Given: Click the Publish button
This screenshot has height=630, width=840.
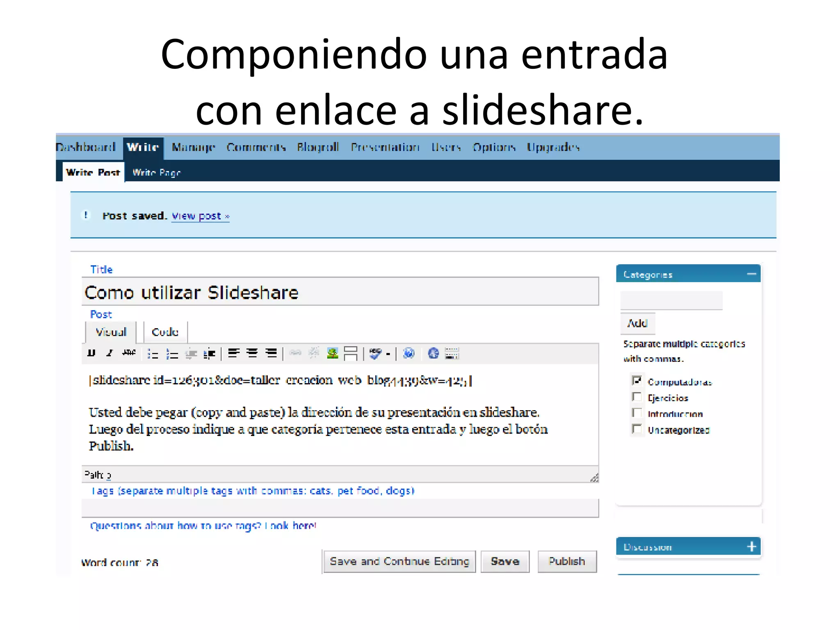Looking at the screenshot, I should tap(567, 561).
